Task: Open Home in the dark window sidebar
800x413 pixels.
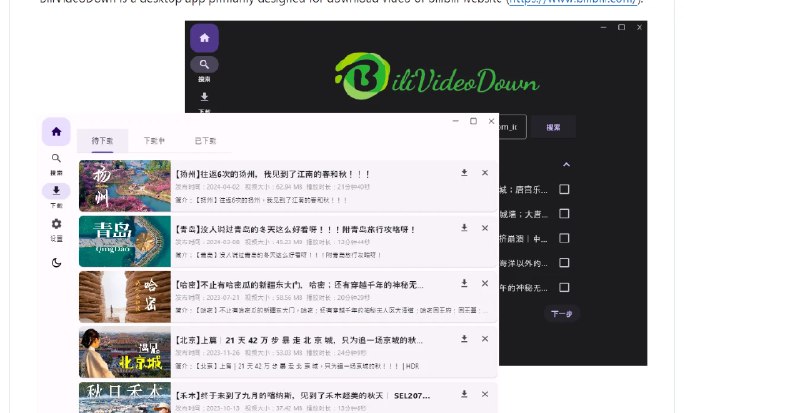Action: [x=205, y=38]
